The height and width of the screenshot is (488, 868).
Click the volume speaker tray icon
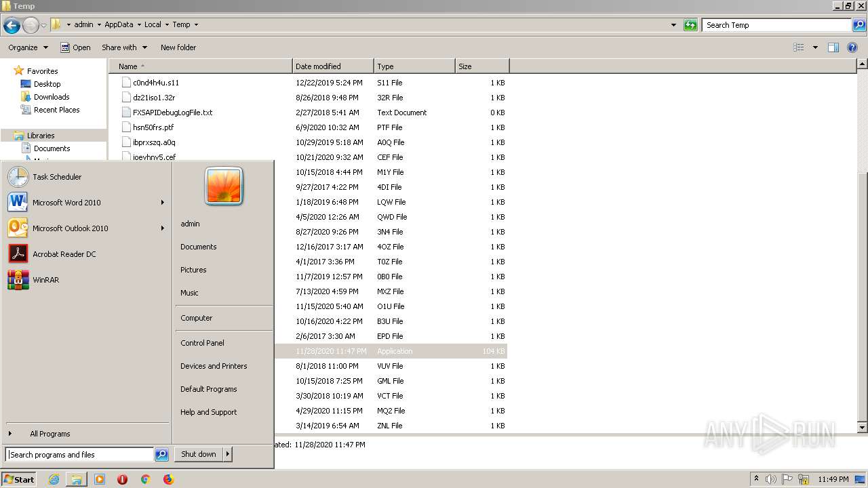click(x=770, y=479)
